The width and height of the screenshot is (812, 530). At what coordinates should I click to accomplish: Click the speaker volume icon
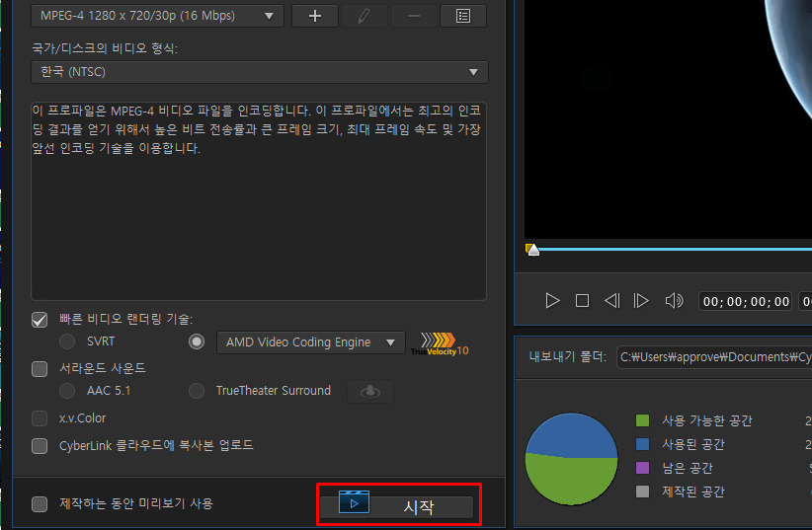click(674, 301)
